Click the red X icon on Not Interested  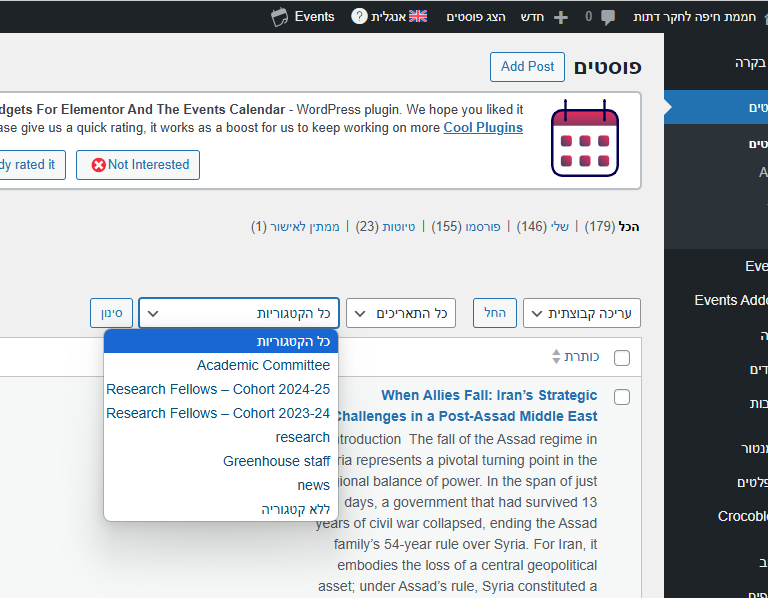point(98,165)
